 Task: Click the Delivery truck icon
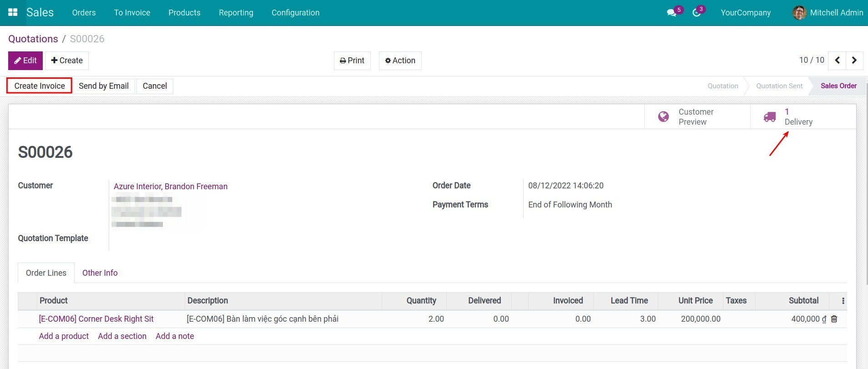click(x=770, y=117)
